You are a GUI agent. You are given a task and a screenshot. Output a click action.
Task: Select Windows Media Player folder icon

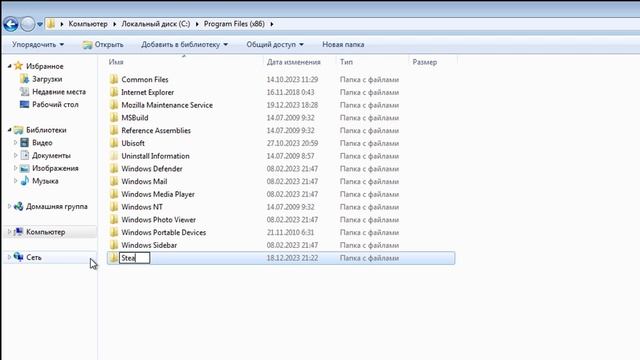(x=114, y=194)
